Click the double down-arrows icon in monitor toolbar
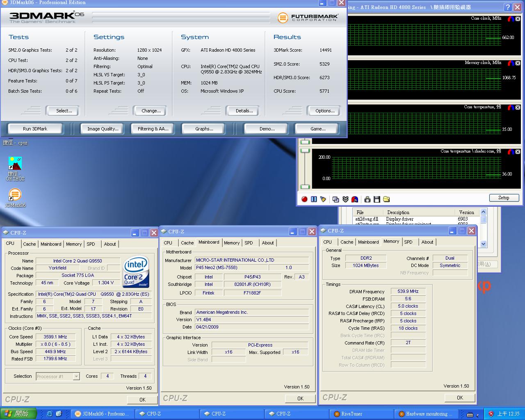 pyautogui.click(x=345, y=199)
